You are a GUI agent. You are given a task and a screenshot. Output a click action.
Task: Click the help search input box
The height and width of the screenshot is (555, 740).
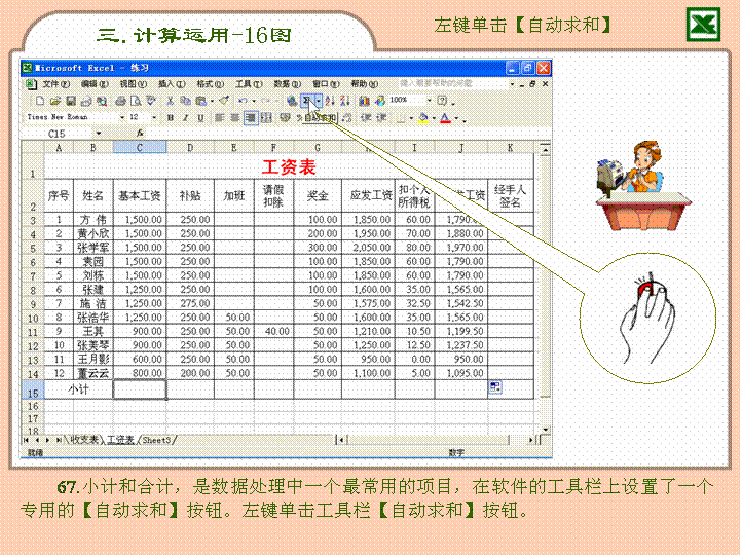click(452, 84)
